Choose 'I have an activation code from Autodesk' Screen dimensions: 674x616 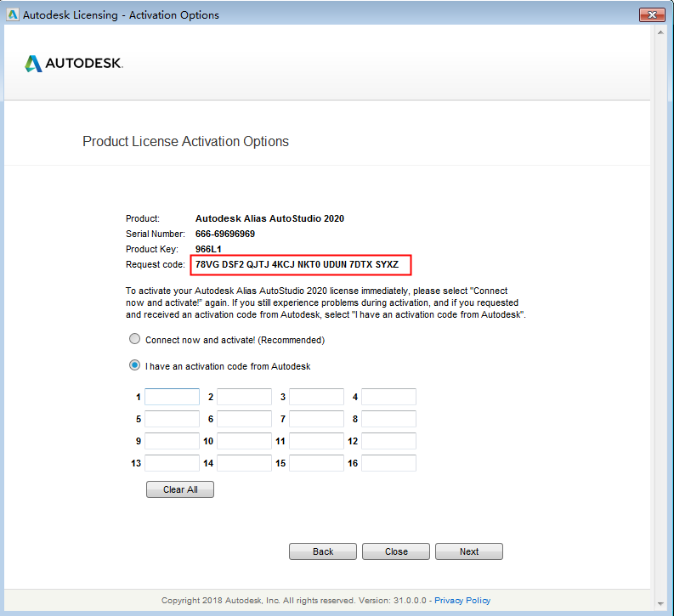coord(134,366)
